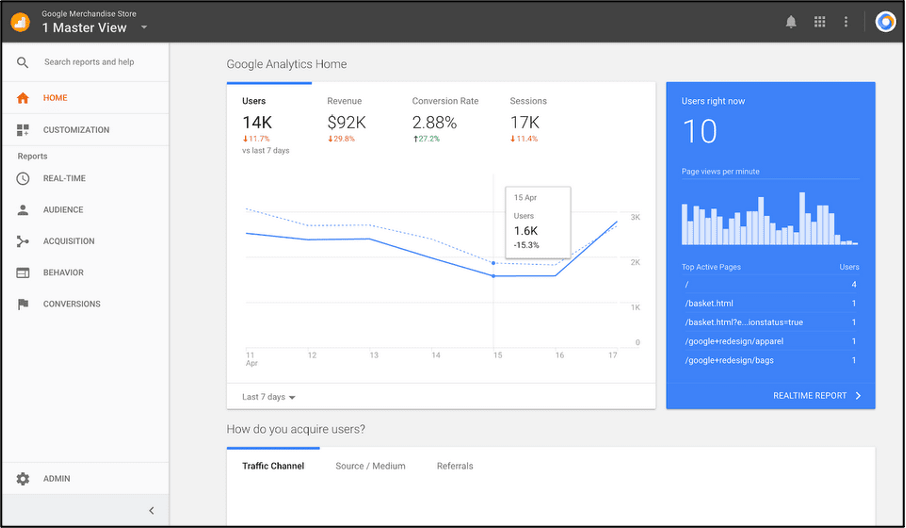Click the Google Analytics orange logo
The image size is (906, 528).
[x=20, y=22]
